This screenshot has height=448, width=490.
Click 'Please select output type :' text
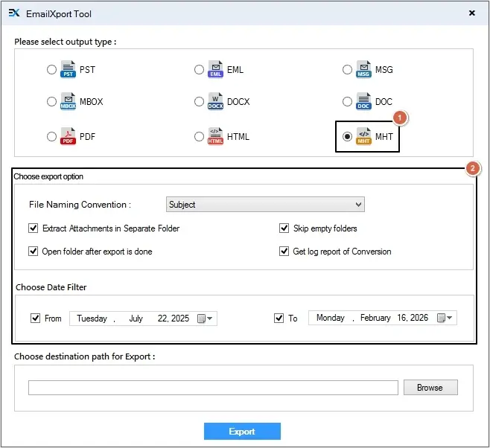pos(66,42)
